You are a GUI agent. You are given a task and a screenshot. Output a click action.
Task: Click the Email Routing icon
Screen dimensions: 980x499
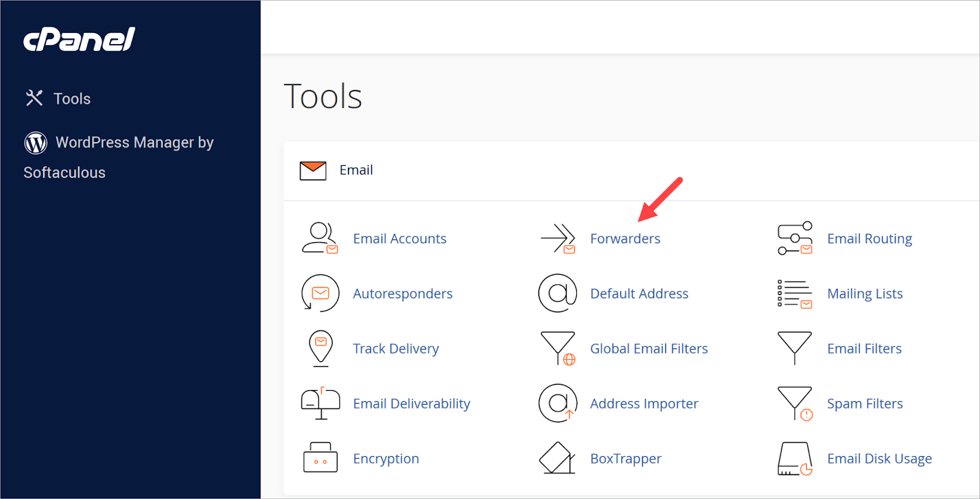pyautogui.click(x=794, y=238)
